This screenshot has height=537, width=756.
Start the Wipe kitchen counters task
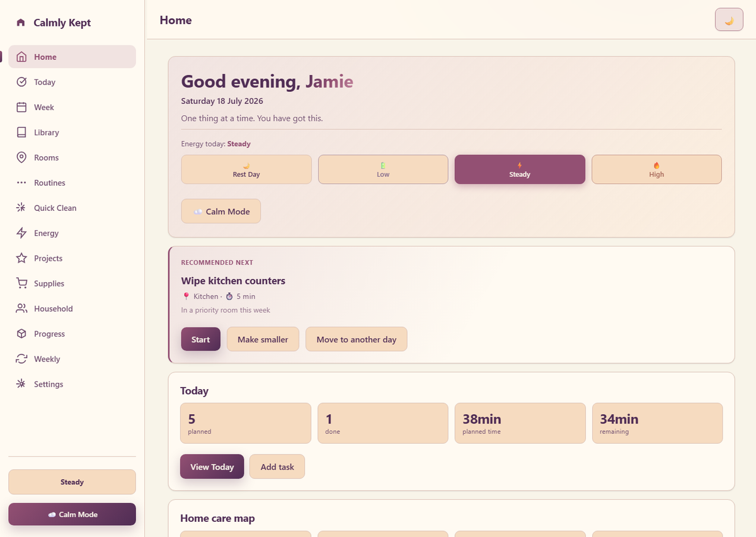(201, 339)
